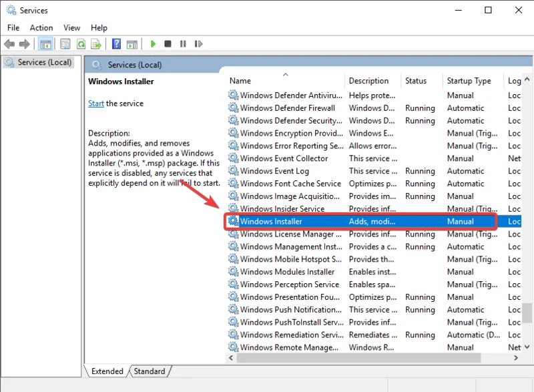Click gear icon of Windows Event Collector

[x=233, y=158]
